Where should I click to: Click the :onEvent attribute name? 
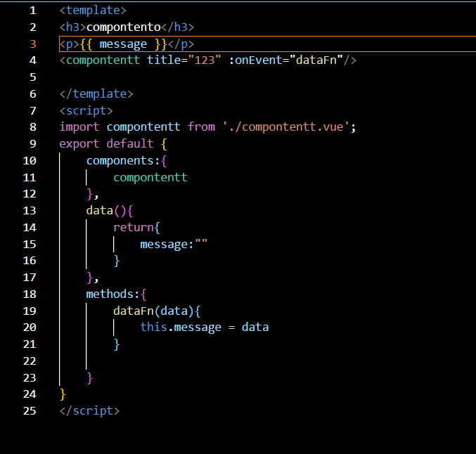coord(255,60)
